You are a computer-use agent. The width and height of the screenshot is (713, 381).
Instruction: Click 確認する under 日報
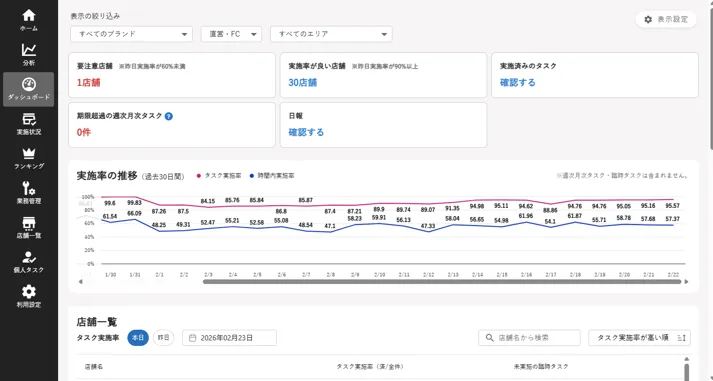coord(306,132)
